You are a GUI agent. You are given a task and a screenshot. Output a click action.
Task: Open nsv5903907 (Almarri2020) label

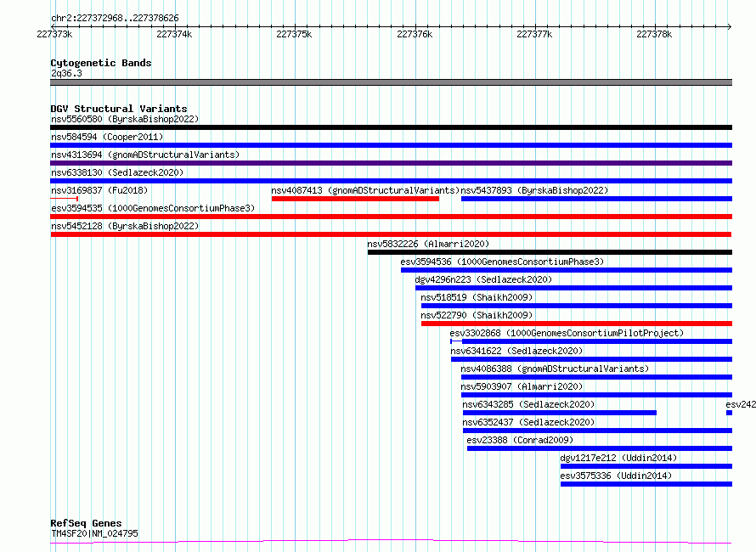tap(522, 386)
